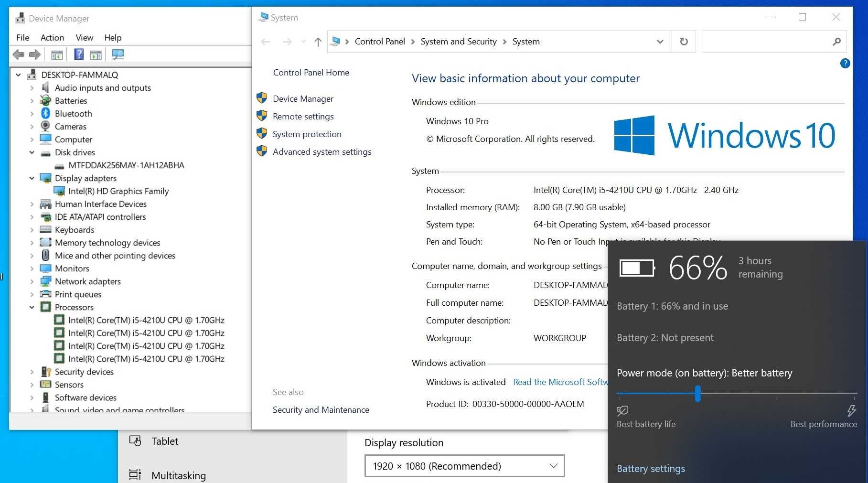
Task: Click the Cameras category icon
Action: point(45,126)
